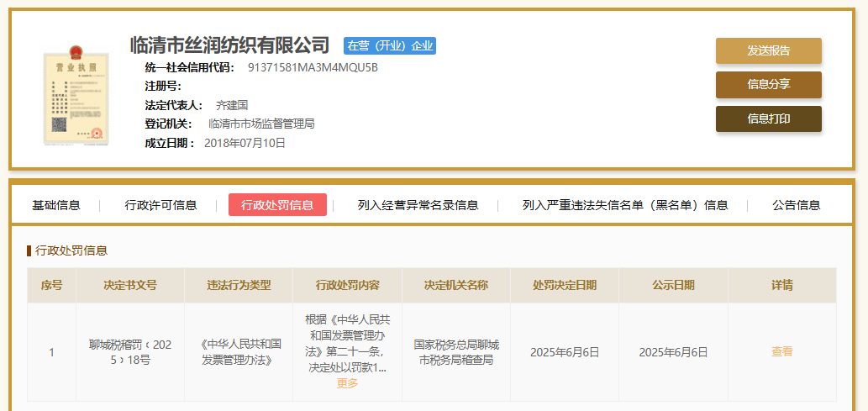The image size is (868, 411).
Task: Click the 信息分享 button
Action: pyautogui.click(x=768, y=85)
